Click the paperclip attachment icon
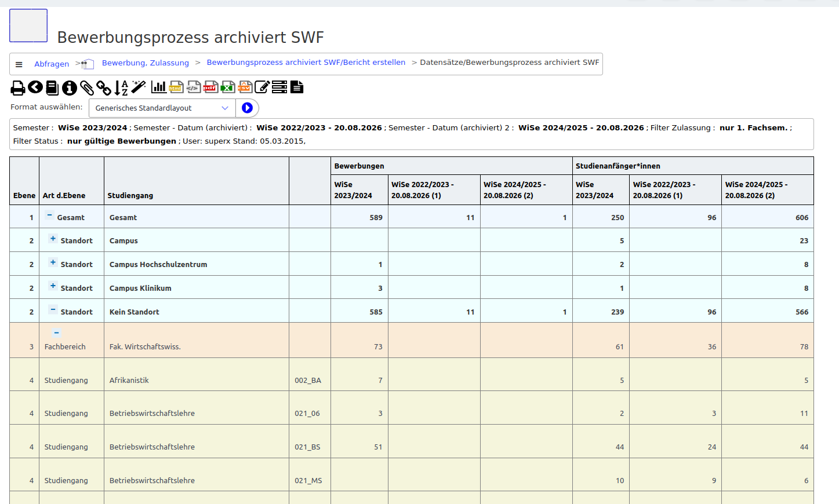Viewport: 839px width, 504px height. coord(87,87)
